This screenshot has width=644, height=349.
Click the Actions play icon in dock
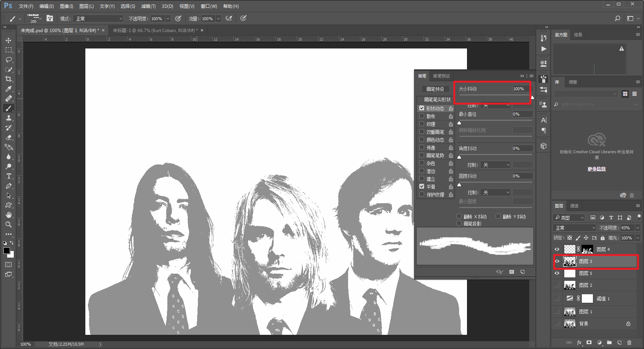544,49
